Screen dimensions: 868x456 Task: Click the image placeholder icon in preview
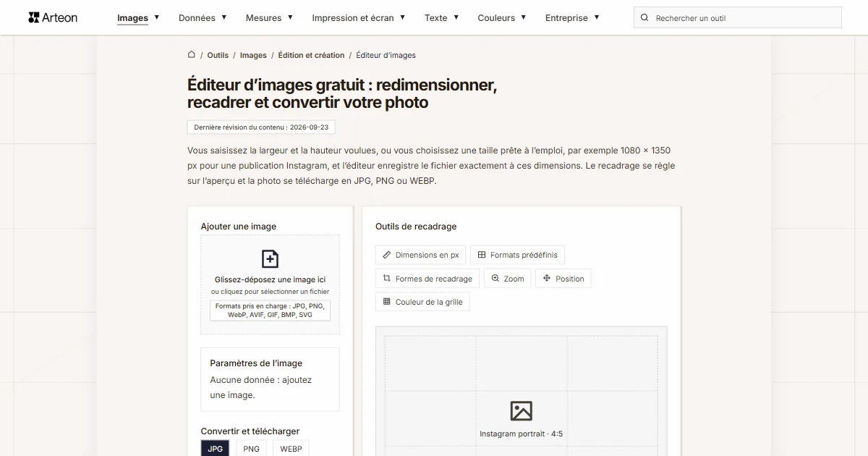coord(521,411)
